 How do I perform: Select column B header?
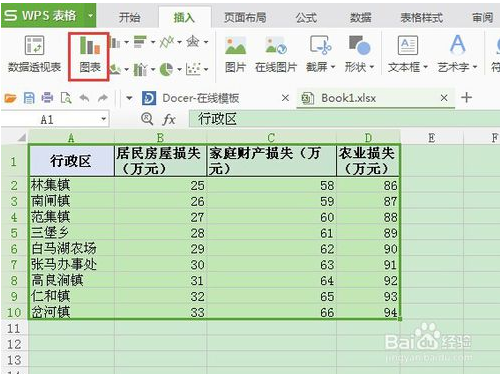(x=160, y=137)
